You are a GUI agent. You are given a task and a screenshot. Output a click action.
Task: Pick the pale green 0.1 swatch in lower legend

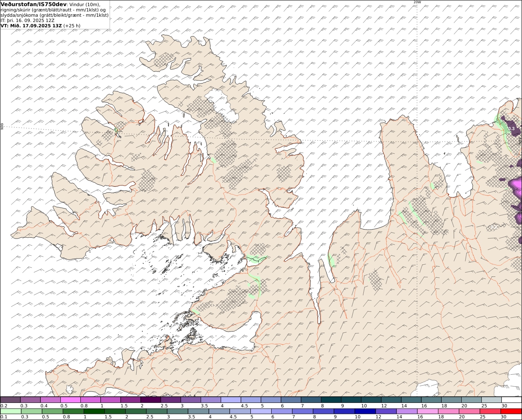coord(10,411)
